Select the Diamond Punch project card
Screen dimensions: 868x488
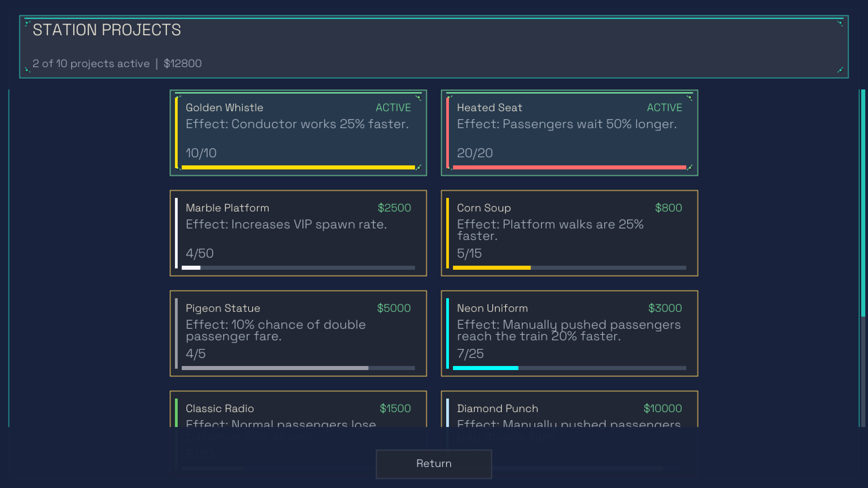click(569, 409)
